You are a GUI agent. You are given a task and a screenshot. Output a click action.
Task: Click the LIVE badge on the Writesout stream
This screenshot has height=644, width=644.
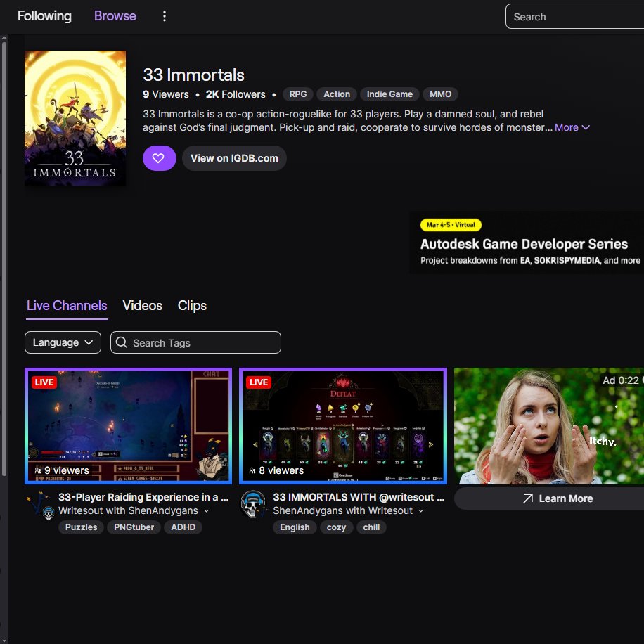pyautogui.click(x=44, y=382)
